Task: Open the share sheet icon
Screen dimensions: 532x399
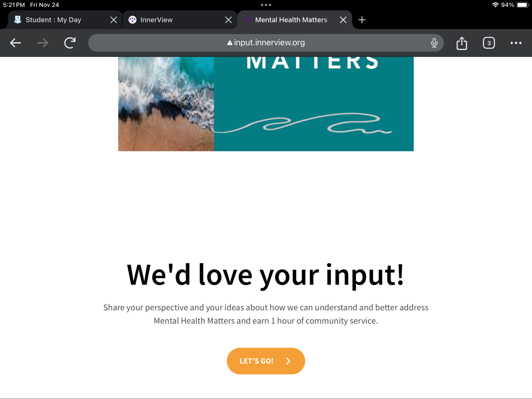Action: point(462,43)
